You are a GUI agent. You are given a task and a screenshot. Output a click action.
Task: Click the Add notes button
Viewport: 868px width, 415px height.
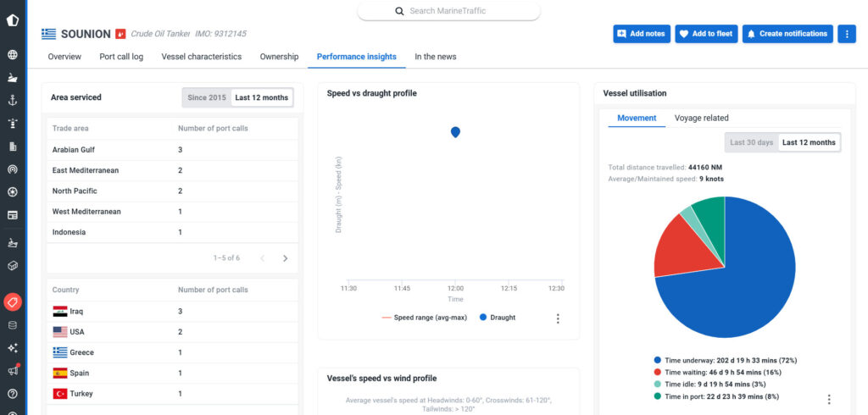(642, 34)
